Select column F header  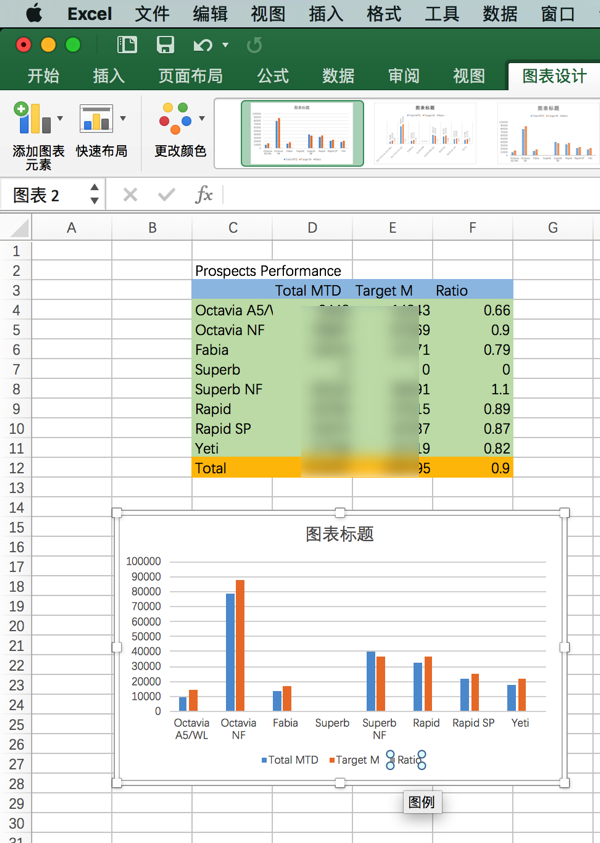click(x=473, y=228)
